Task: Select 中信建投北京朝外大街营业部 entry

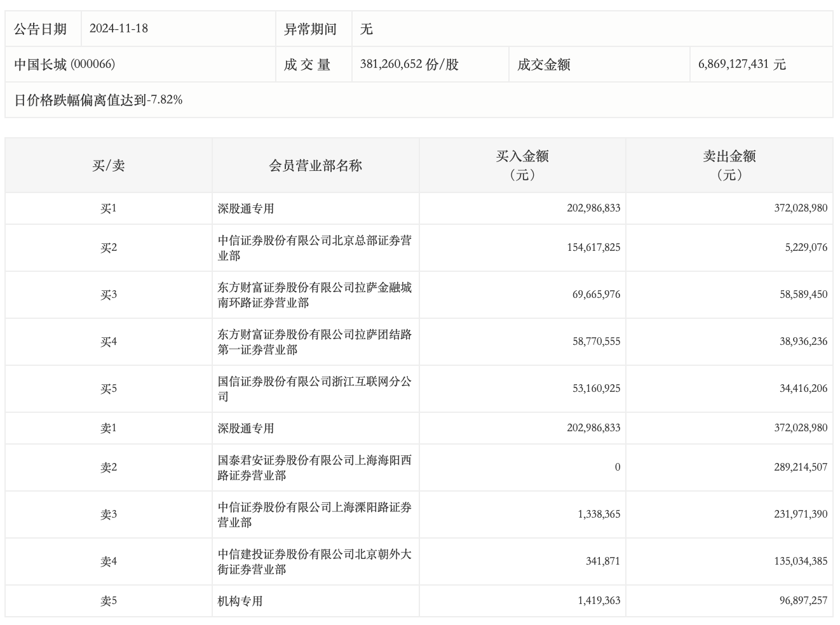Action: (x=315, y=561)
